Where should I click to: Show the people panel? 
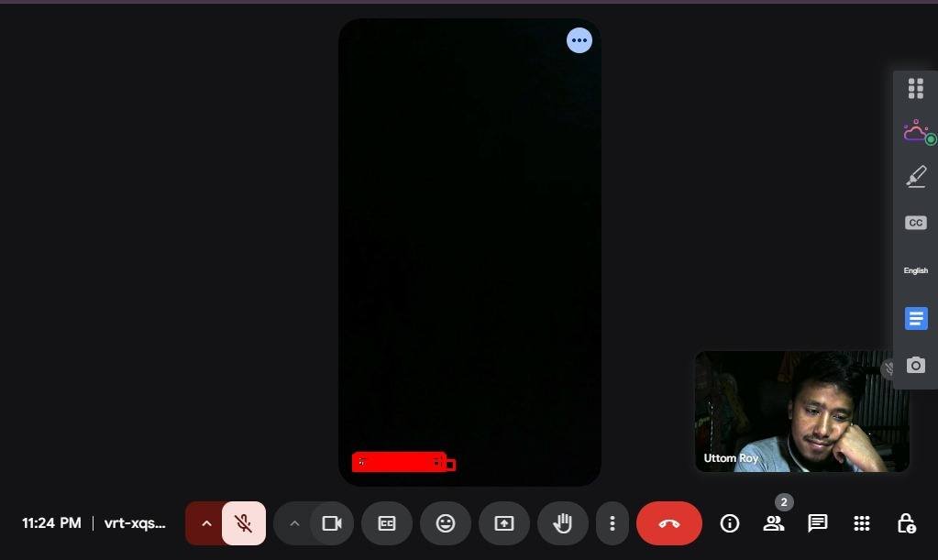(x=774, y=523)
